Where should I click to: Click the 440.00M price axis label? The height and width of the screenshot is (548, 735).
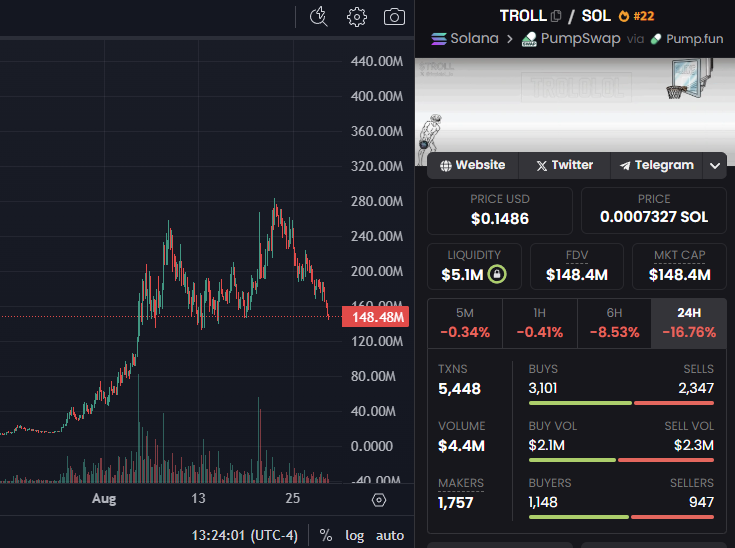point(377,61)
